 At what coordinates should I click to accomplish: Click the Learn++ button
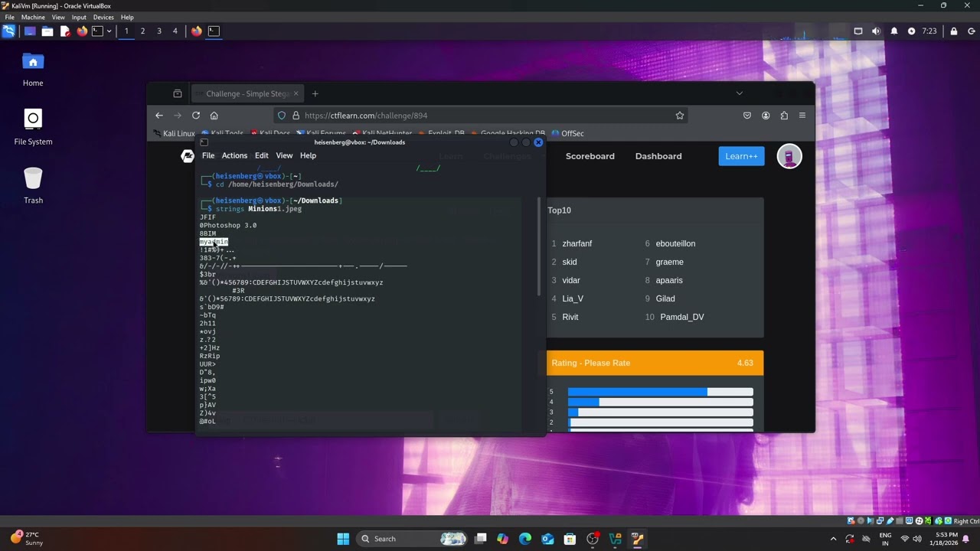[741, 156]
